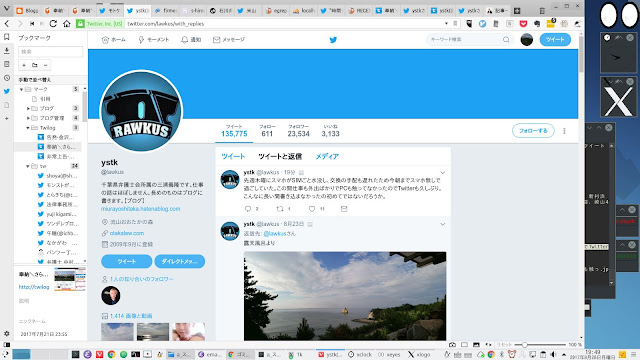
Task: Click the Twitter bird logo in header
Action: click(x=333, y=40)
